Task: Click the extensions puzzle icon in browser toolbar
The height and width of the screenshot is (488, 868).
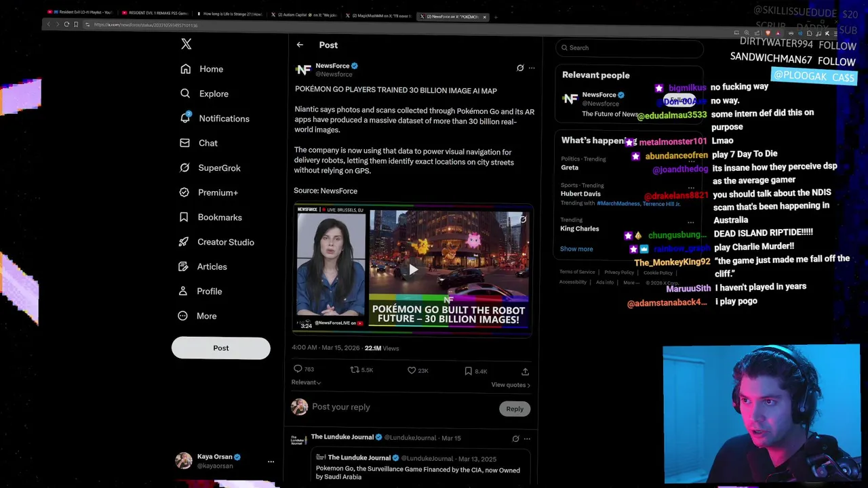Action: [809, 33]
